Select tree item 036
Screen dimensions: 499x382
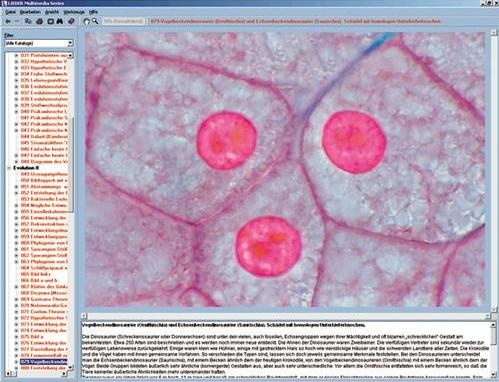tap(44, 87)
